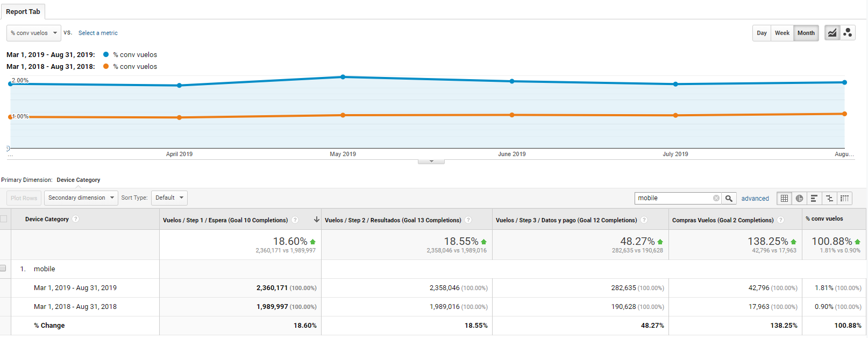Click the 'Select a metric' link
868x338 pixels.
tap(98, 33)
